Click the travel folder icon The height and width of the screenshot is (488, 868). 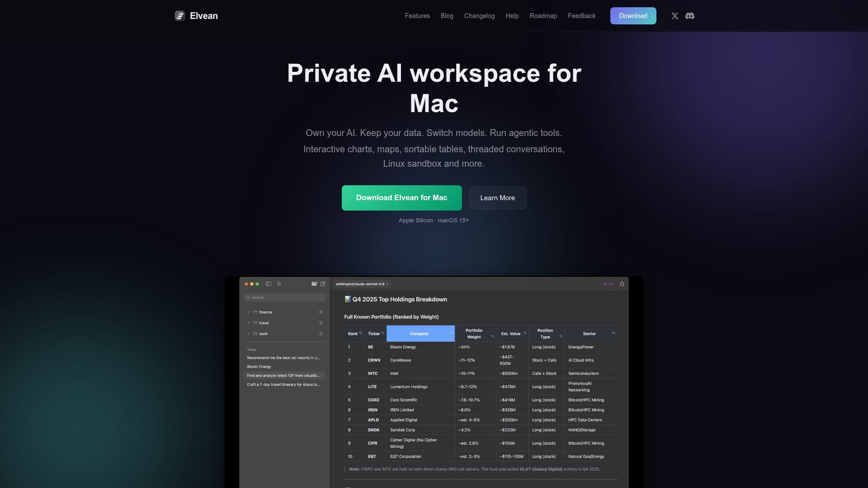pos(255,323)
